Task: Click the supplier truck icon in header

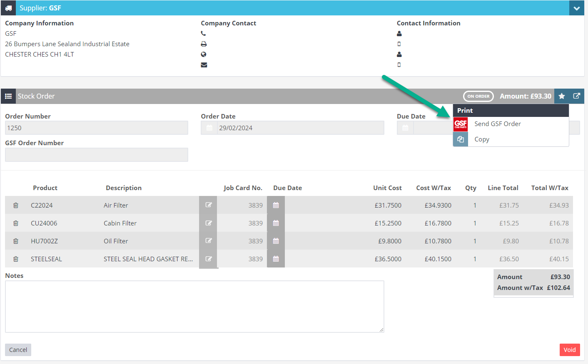Action: click(8, 8)
